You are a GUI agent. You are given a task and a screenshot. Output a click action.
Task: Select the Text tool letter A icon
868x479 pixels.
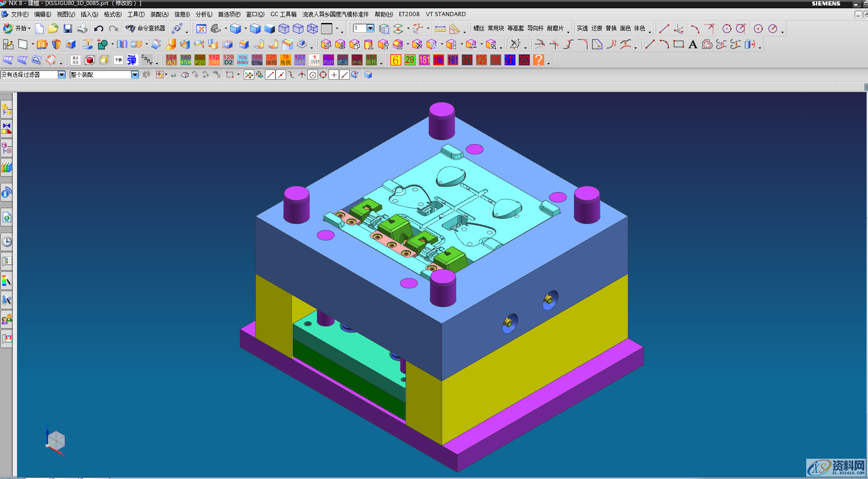pyautogui.click(x=692, y=45)
